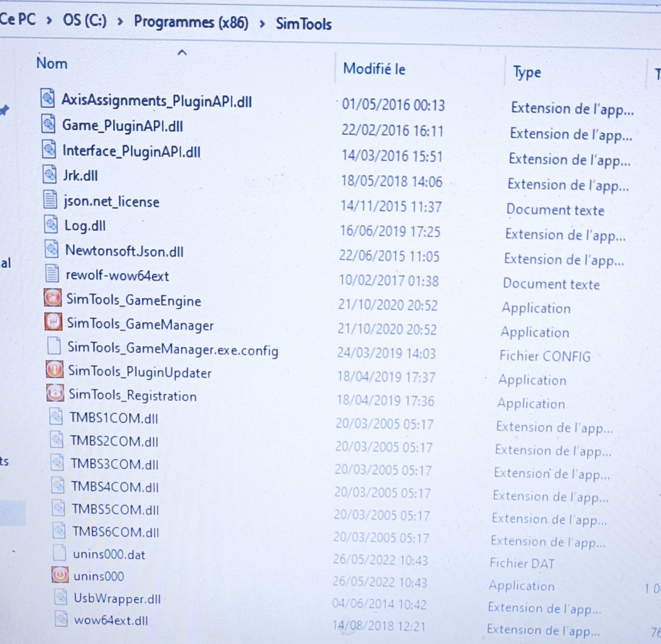Select the file name SimTools_GameManager
Image resolution: width=661 pixels, height=644 pixels.
tap(140, 324)
